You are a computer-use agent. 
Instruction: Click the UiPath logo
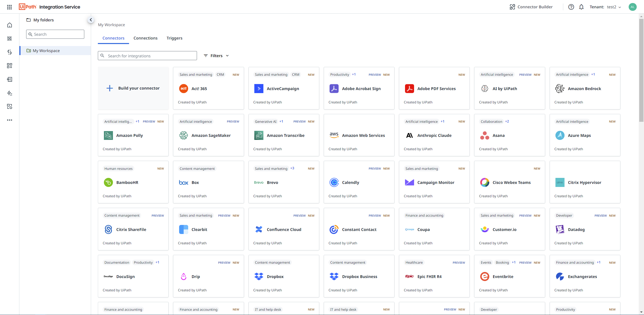28,7
